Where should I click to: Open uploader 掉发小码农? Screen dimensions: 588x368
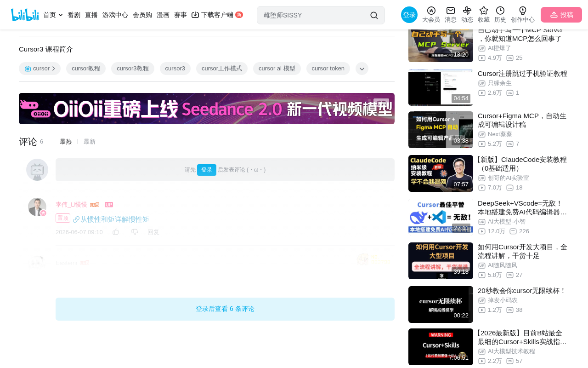pyautogui.click(x=503, y=300)
